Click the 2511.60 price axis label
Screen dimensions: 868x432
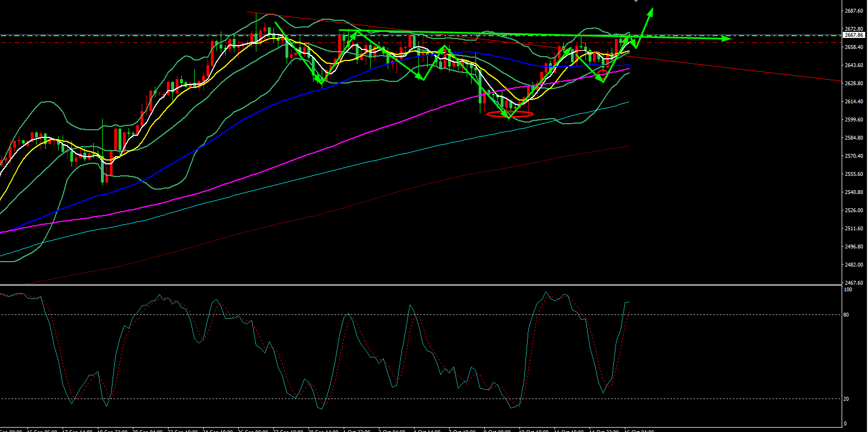click(853, 229)
